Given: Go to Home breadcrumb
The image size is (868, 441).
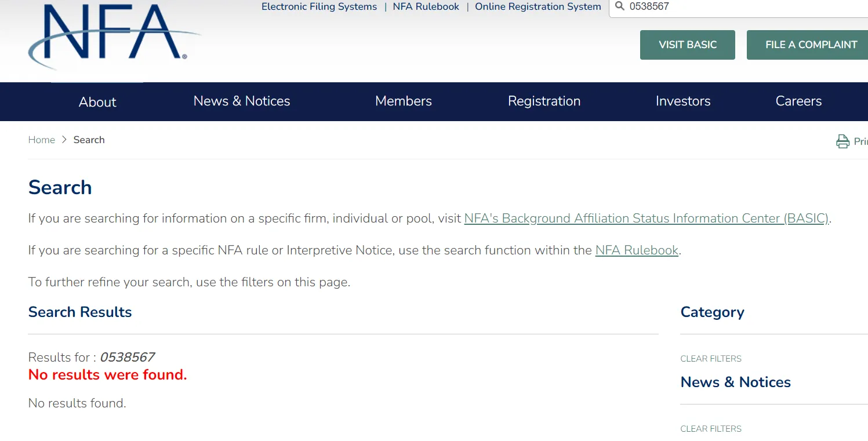Looking at the screenshot, I should pyautogui.click(x=42, y=140).
